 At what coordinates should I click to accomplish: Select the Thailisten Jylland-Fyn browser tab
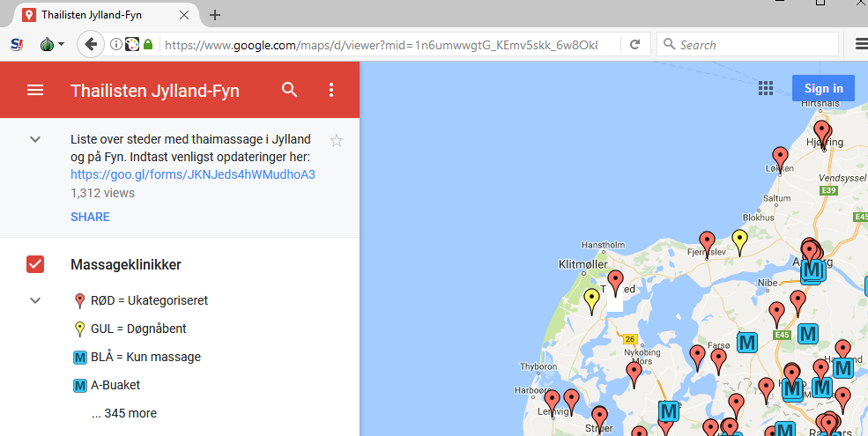105,15
